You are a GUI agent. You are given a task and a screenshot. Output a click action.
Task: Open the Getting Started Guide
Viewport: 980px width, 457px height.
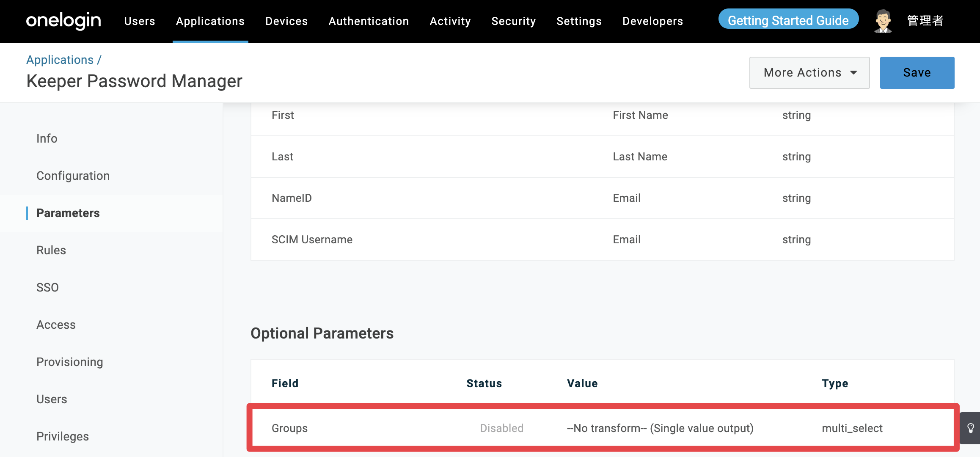(788, 20)
